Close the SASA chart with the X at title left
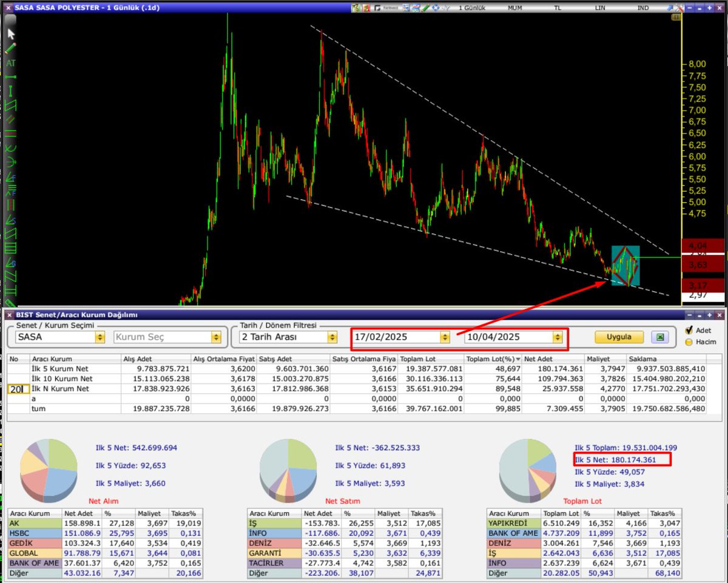 pos(9,7)
